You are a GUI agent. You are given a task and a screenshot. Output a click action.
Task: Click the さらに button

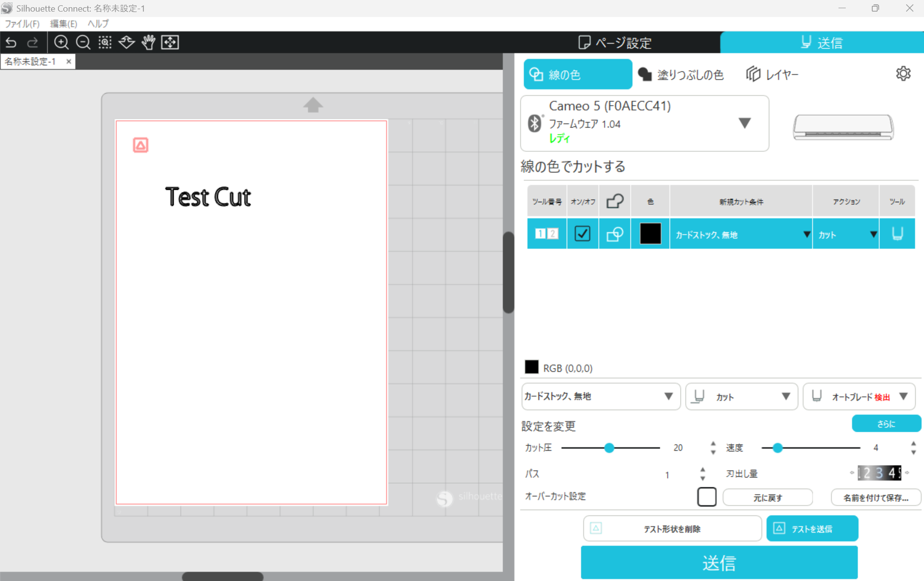pyautogui.click(x=886, y=424)
